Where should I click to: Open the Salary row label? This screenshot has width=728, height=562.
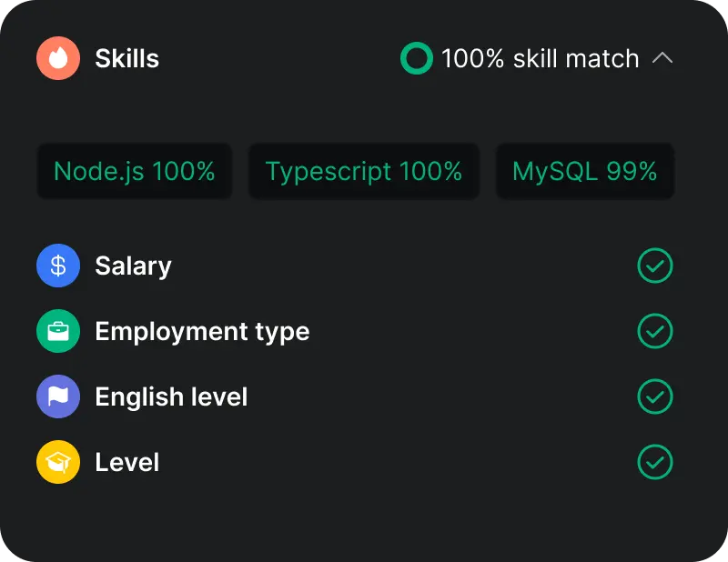(134, 266)
